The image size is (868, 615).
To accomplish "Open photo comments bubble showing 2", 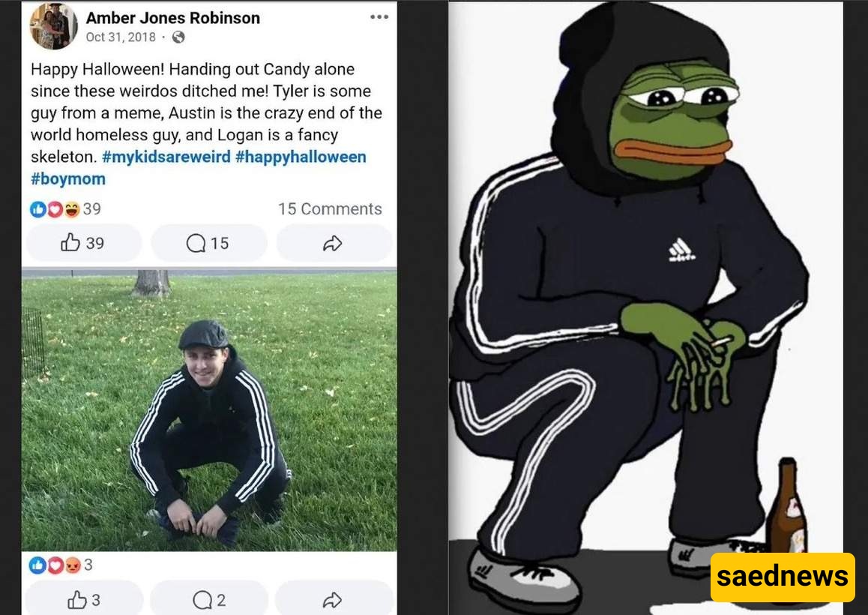I will pos(208,599).
